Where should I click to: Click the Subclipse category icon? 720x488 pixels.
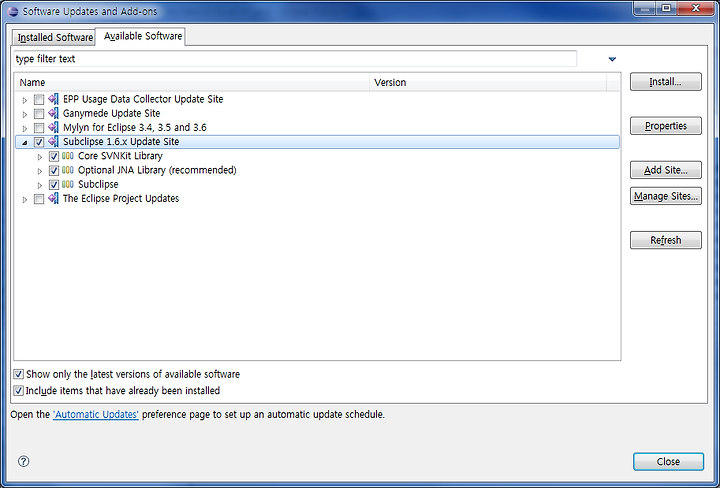coord(68,184)
